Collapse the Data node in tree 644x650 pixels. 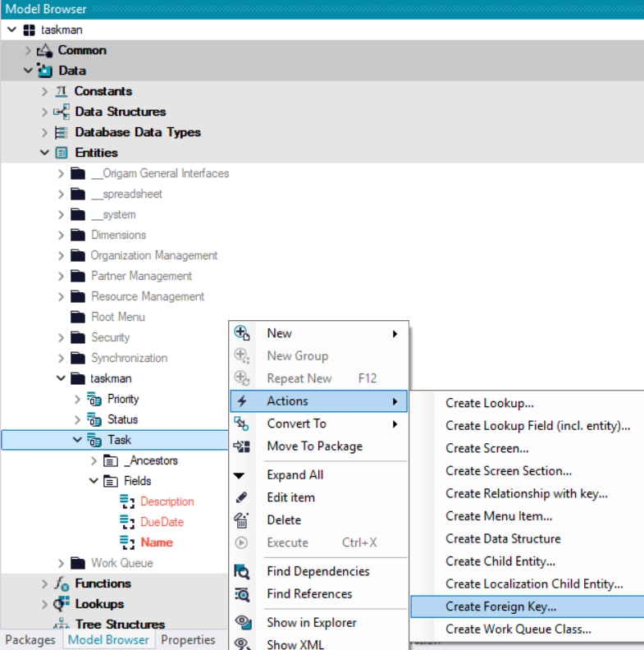point(29,71)
